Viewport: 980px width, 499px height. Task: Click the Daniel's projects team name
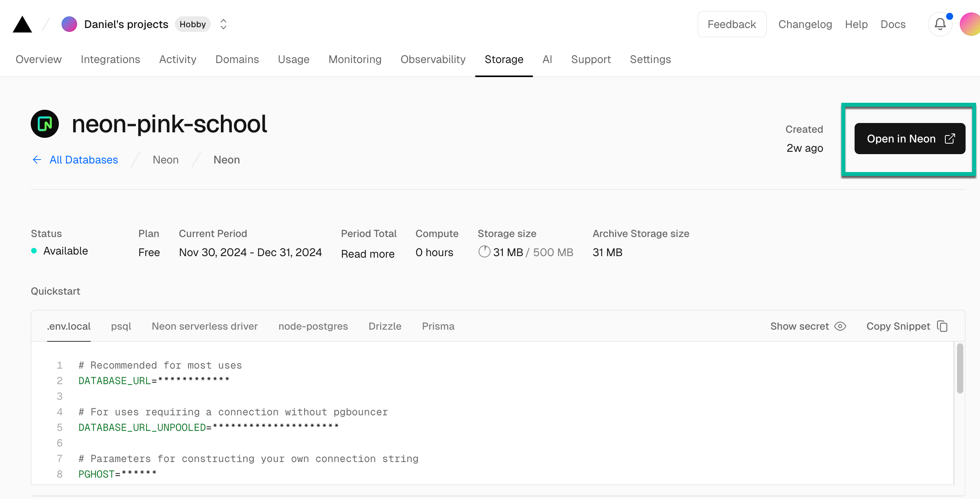[126, 24]
